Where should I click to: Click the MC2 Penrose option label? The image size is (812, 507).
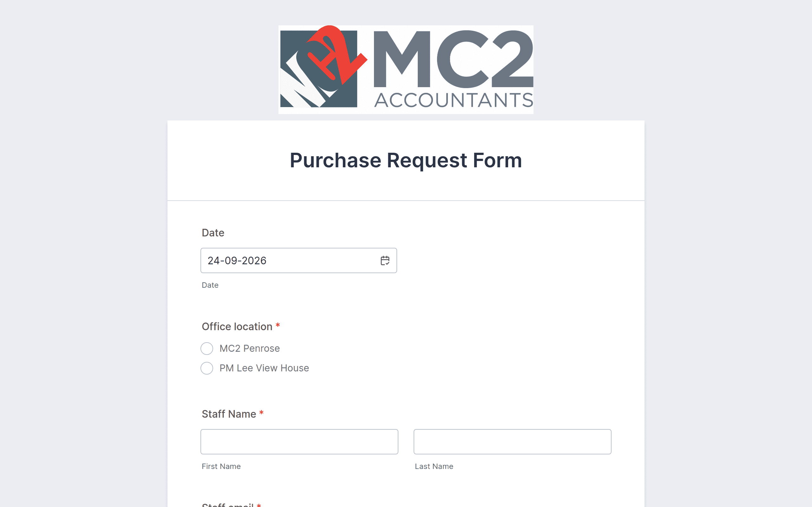(250, 348)
